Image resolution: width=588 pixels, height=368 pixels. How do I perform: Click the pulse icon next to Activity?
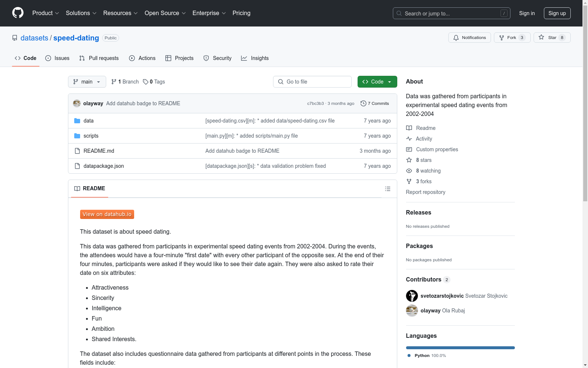(x=409, y=139)
